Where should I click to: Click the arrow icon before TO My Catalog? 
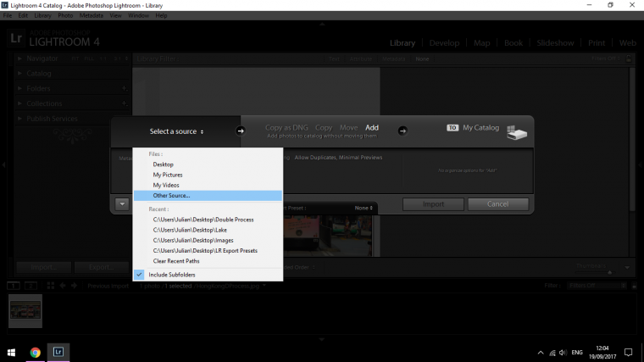[402, 131]
